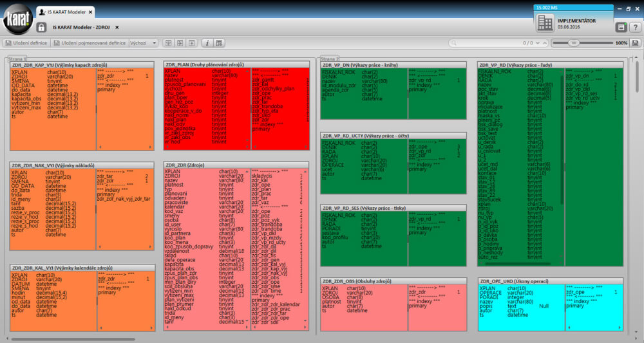Click the popis field in ZDR_OPE_UKO
This screenshot has width=644, height=343.
click(486, 306)
